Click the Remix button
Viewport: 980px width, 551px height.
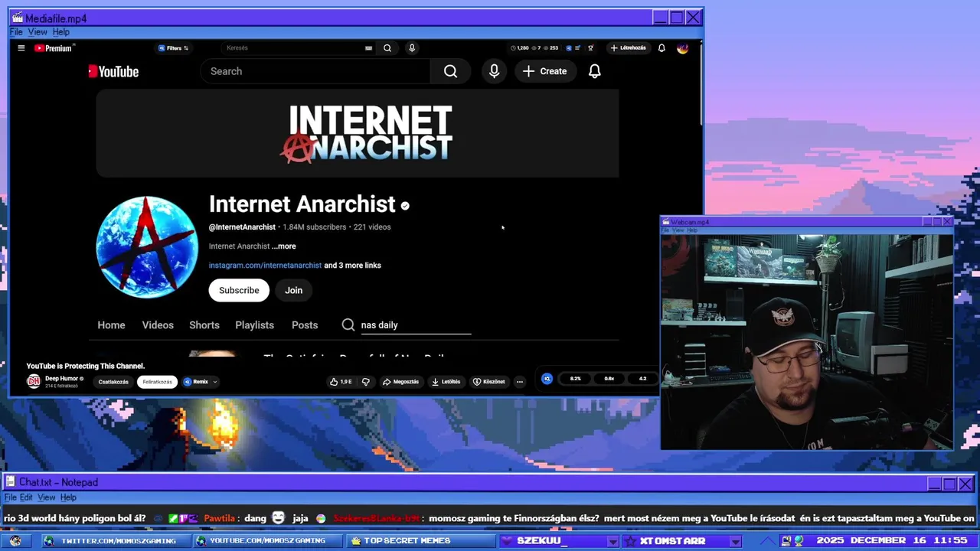196,382
